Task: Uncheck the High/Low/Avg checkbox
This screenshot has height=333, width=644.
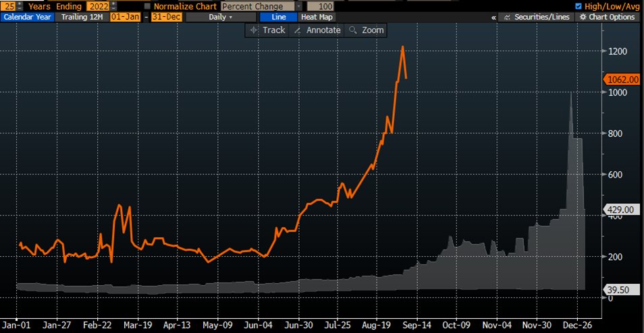Action: coord(577,6)
